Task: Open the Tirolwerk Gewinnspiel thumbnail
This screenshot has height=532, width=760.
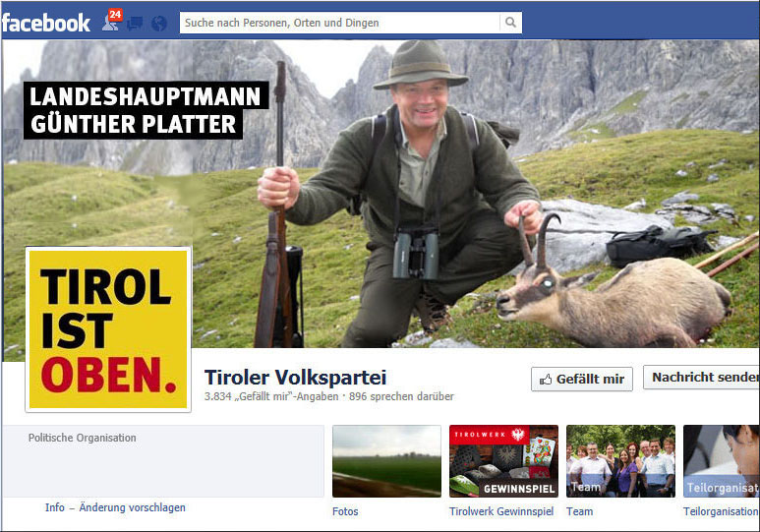Action: (503, 461)
